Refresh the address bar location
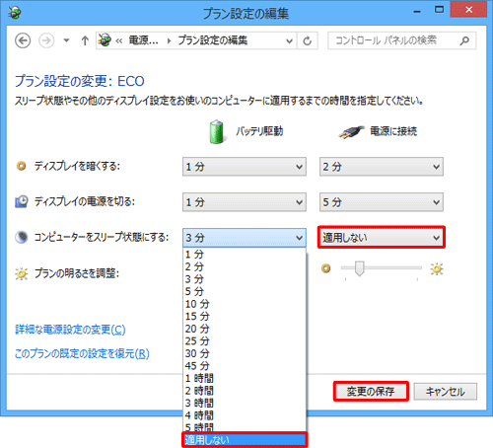 pyautogui.click(x=308, y=40)
